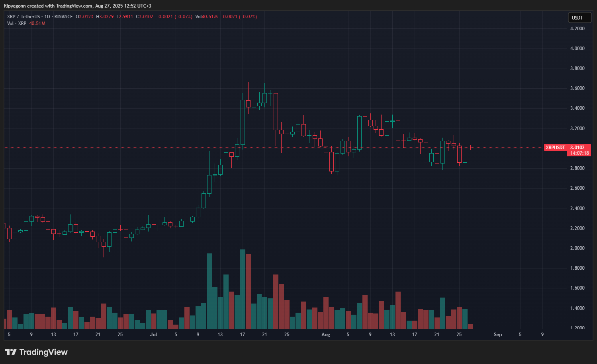The width and height of the screenshot is (597, 364).
Task: Click the BINANCE exchange label
Action: [64, 17]
